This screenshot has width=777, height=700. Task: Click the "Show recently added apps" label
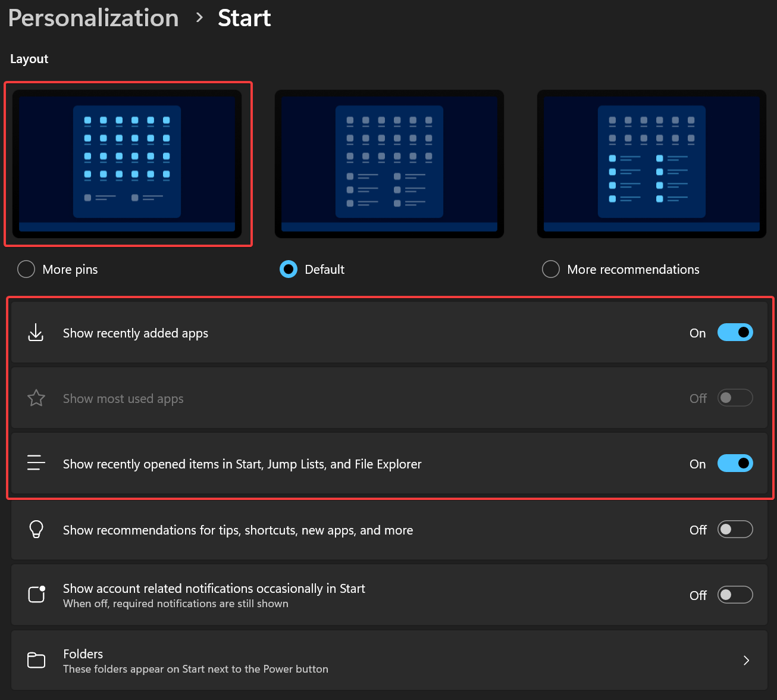(136, 333)
